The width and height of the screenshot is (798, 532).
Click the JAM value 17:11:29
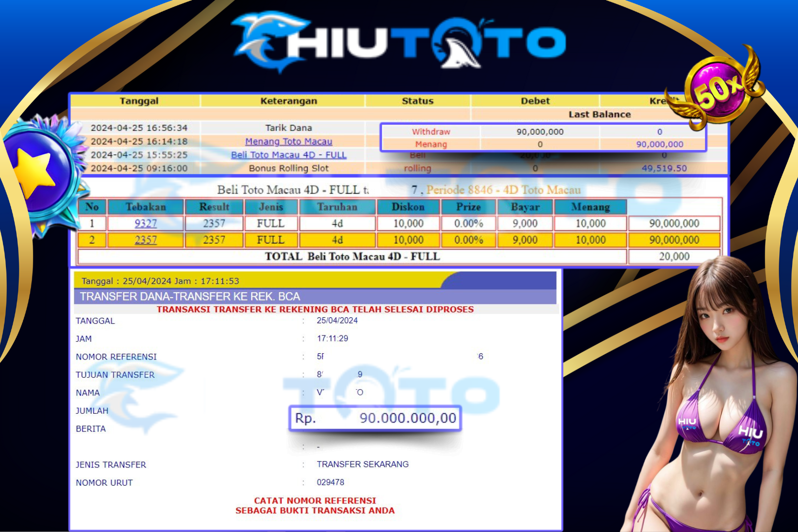pyautogui.click(x=332, y=338)
